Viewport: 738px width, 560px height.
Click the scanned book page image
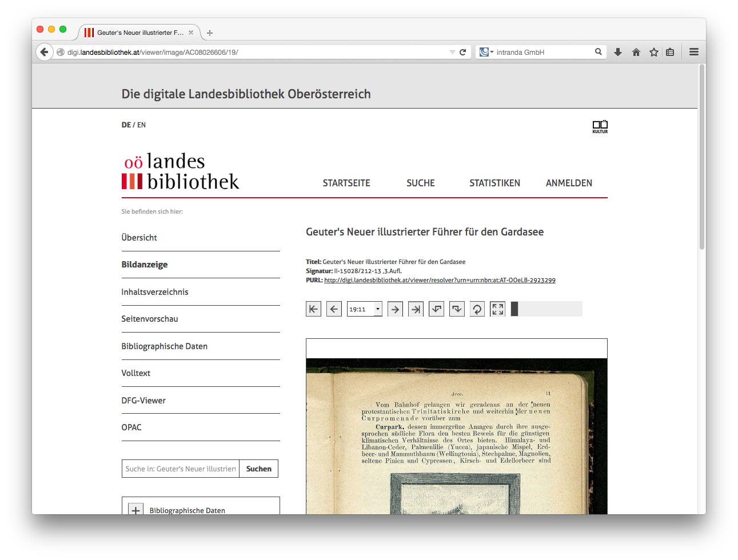click(456, 436)
